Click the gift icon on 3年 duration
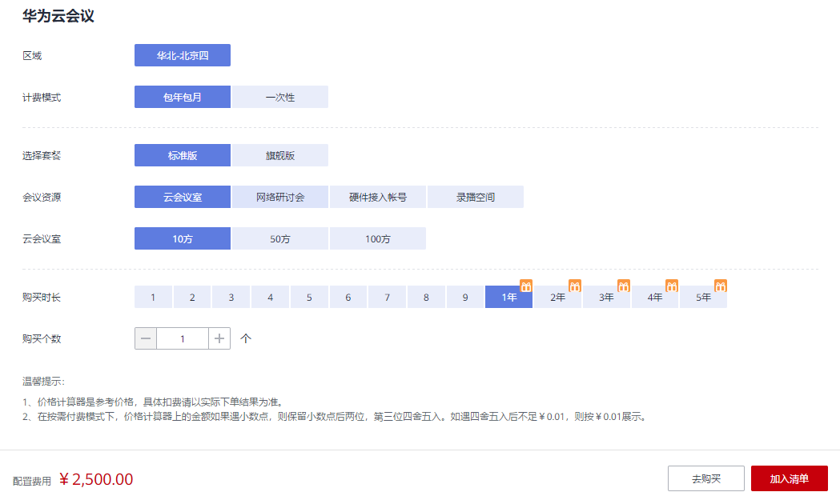The width and height of the screenshot is (840, 504). pos(624,286)
